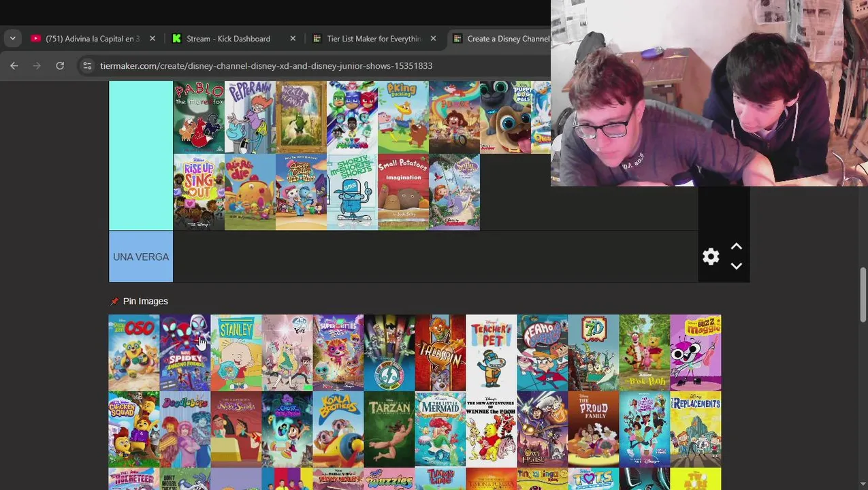Switch to Tier List Maker for Everything tab
This screenshot has width=868, height=490.
pyautogui.click(x=373, y=39)
